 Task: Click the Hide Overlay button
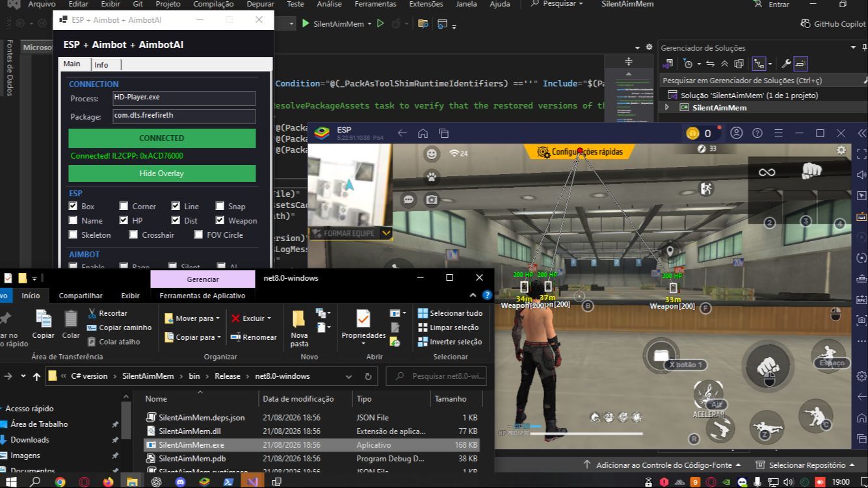click(x=162, y=173)
